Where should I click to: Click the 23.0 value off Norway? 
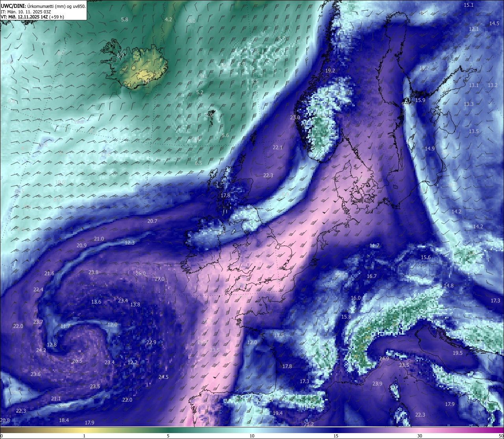point(295,117)
